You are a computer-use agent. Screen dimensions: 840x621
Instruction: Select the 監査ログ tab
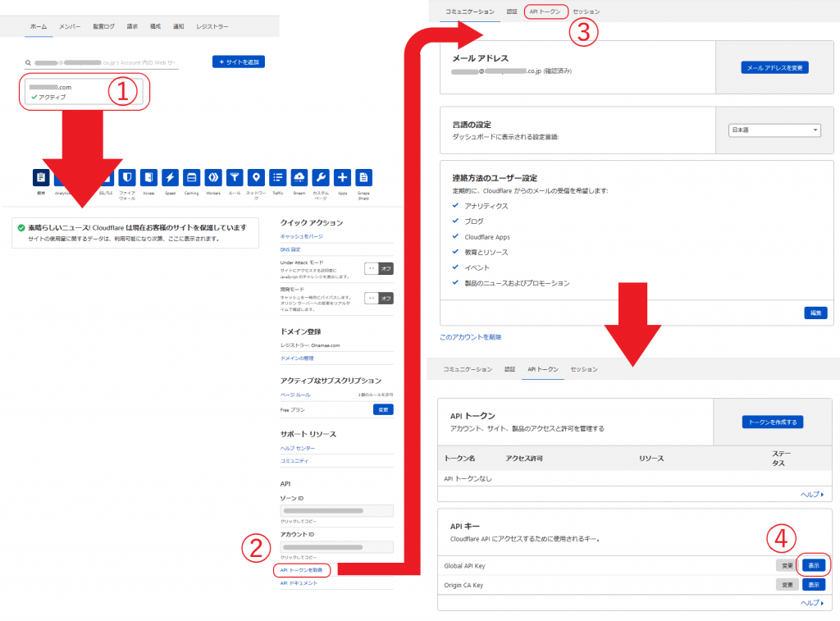pyautogui.click(x=104, y=26)
